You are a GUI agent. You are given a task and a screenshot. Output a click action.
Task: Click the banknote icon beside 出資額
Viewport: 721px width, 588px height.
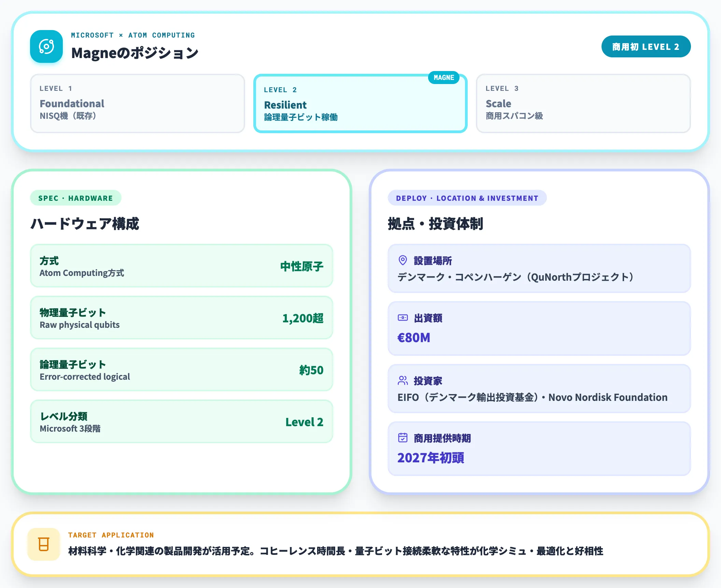click(403, 318)
